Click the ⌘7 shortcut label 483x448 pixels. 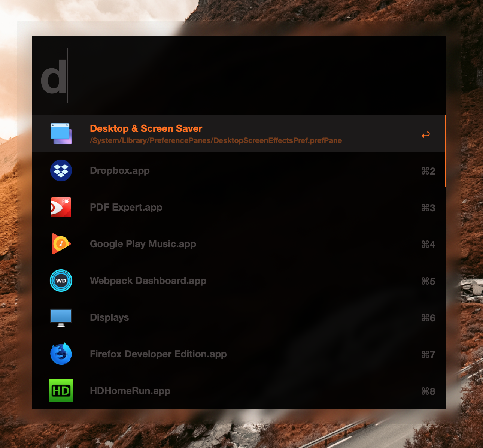(428, 355)
